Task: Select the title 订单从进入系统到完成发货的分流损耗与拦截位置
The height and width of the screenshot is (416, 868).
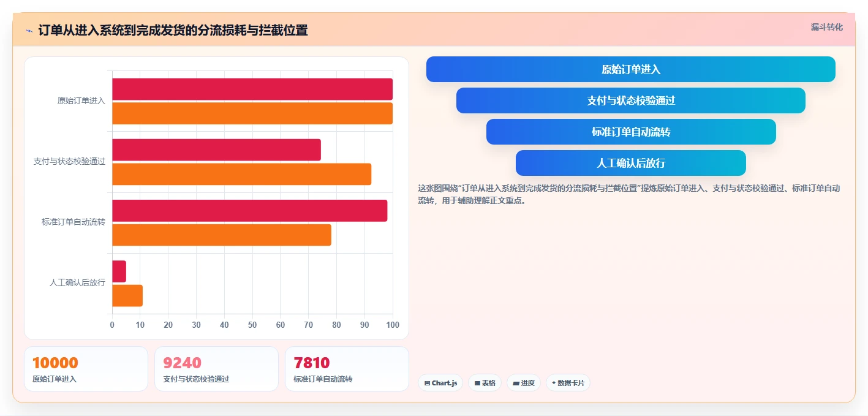Action: click(173, 30)
